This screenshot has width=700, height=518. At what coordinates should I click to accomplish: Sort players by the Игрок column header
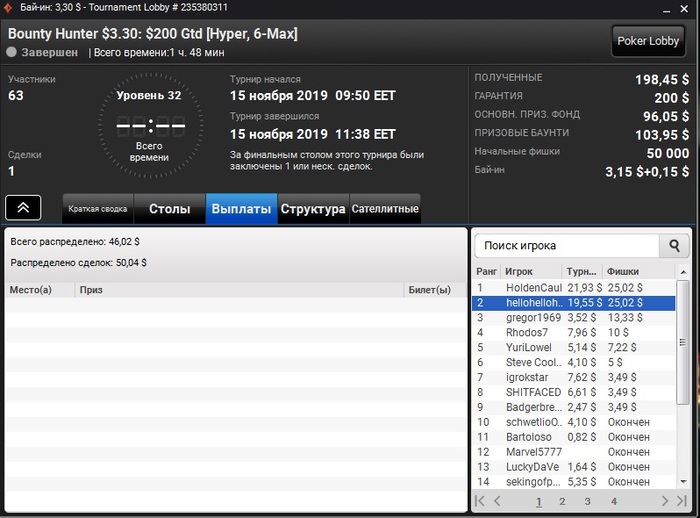tap(531, 272)
